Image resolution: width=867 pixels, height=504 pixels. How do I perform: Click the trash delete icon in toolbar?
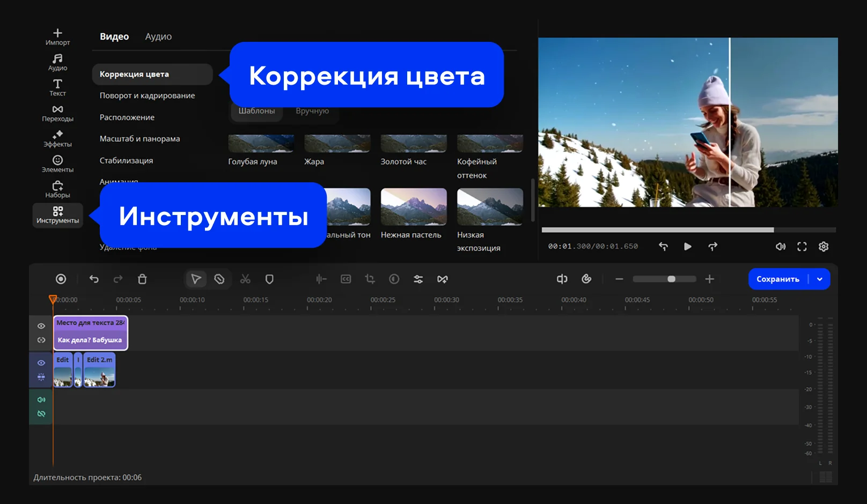(142, 279)
